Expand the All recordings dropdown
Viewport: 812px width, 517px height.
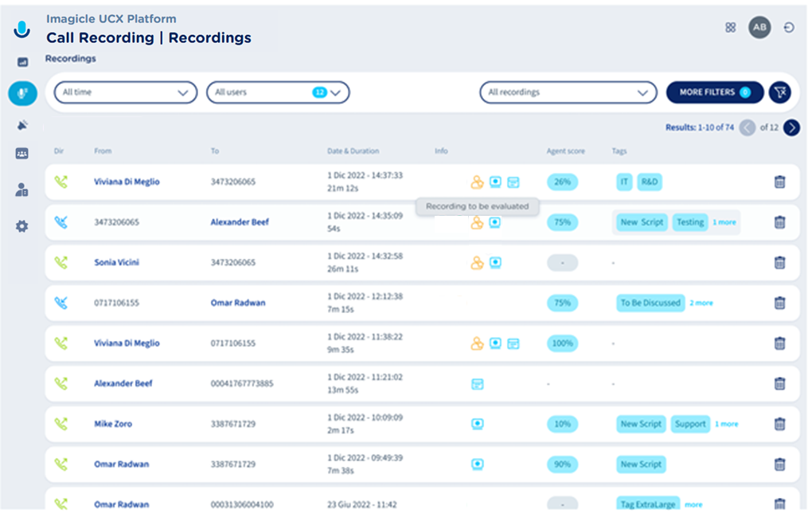(x=568, y=92)
